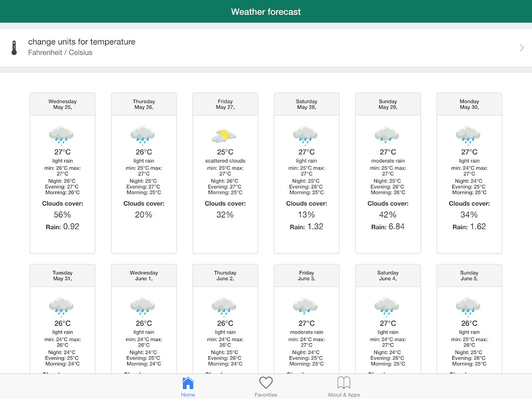
Task: Click rain cloud icon for Wednesday May 25
Action: point(61,136)
